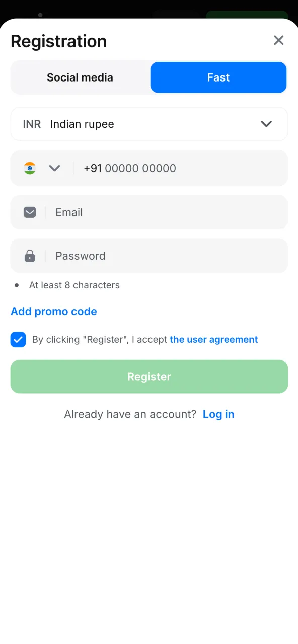Open the currency dropdown chevron
The width and height of the screenshot is (298, 644).
[266, 124]
